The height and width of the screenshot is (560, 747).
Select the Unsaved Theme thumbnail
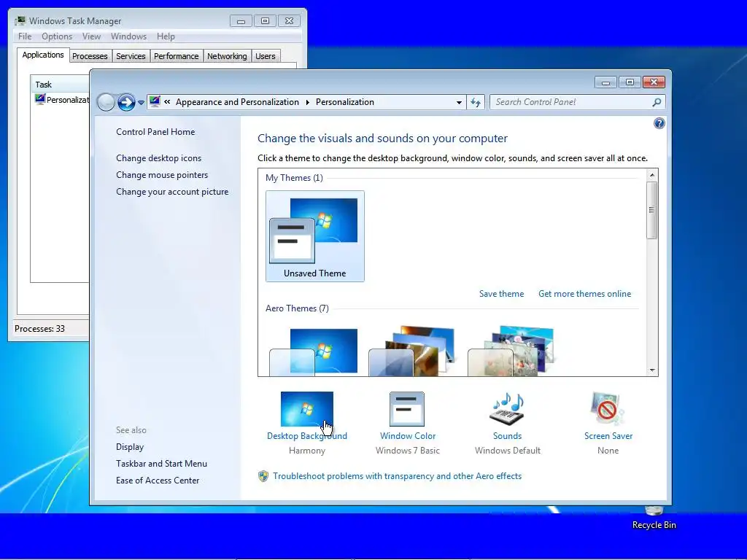(x=315, y=236)
